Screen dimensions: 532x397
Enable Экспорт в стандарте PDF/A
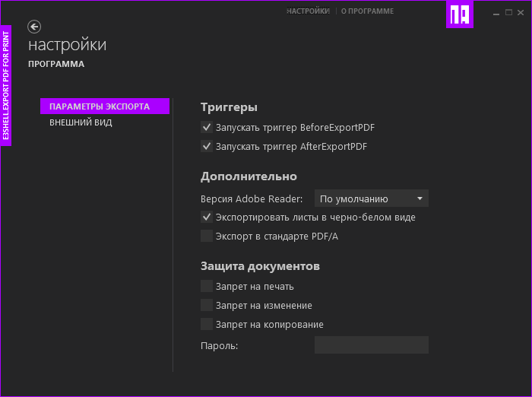(207, 237)
